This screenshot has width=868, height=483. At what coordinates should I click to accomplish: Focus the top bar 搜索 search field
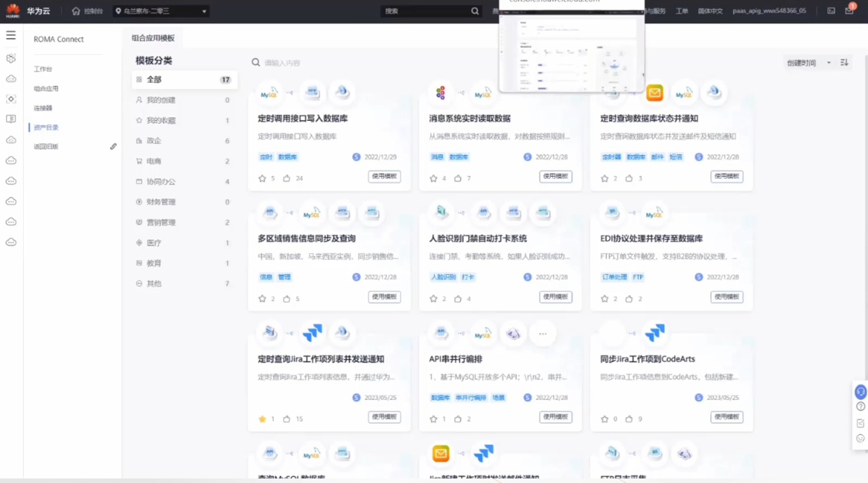426,11
